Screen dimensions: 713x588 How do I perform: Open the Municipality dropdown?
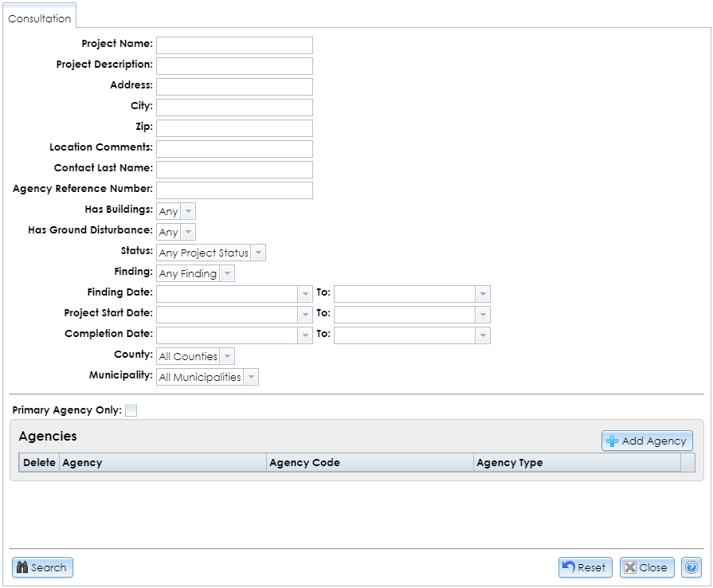[252, 376]
